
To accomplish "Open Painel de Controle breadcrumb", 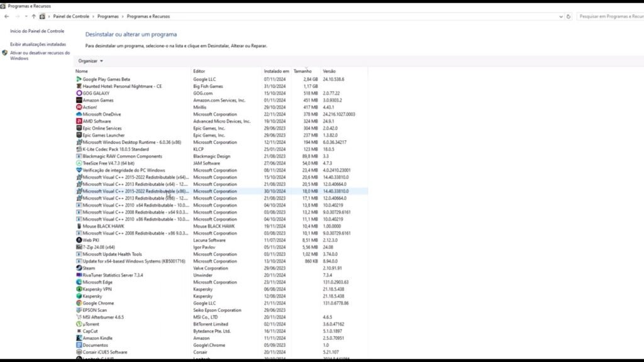I will coord(71,16).
